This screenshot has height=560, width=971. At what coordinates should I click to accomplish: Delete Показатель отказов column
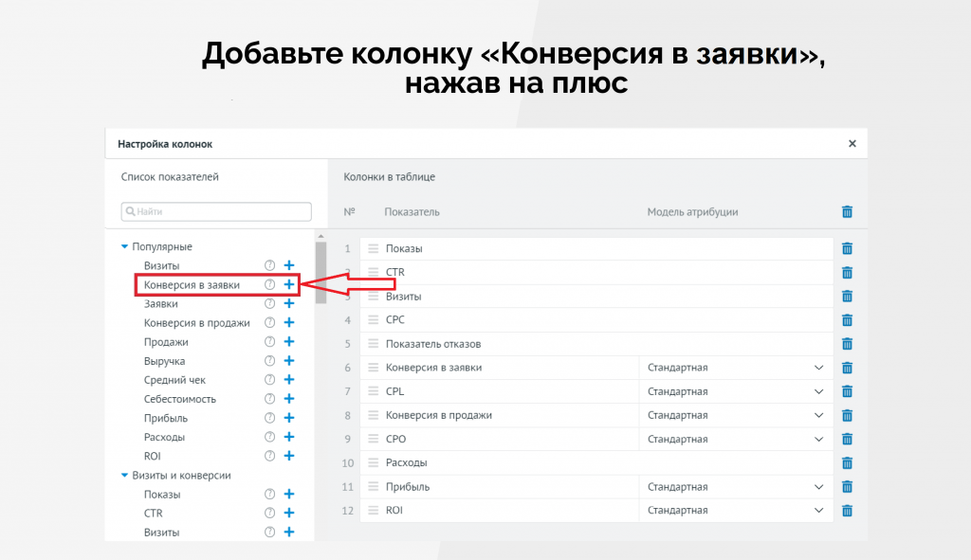(x=847, y=344)
